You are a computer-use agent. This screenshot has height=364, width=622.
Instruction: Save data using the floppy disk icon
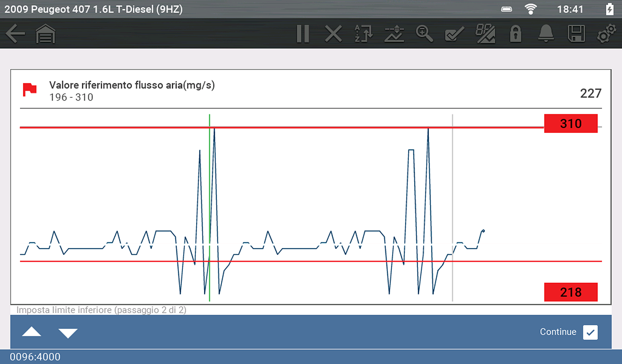point(576,34)
